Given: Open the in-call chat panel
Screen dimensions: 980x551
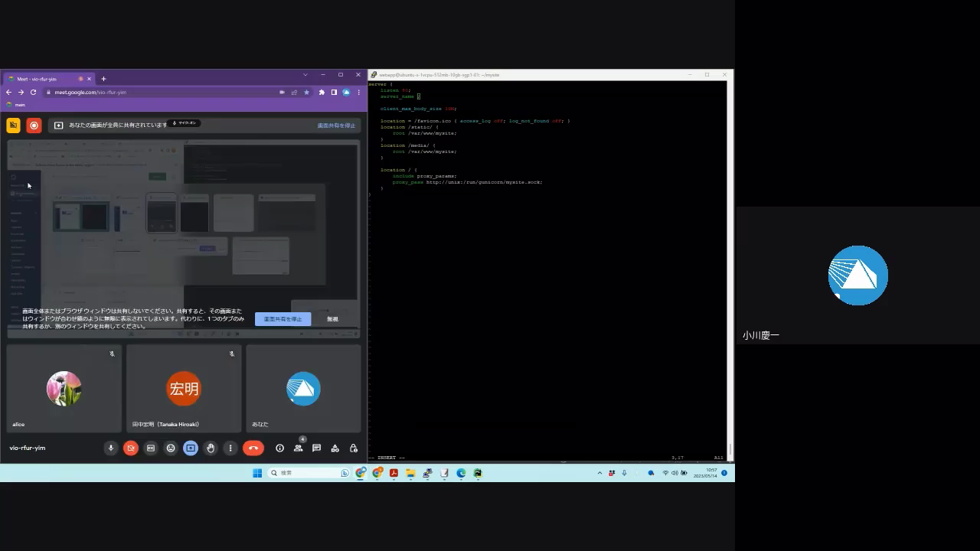Looking at the screenshot, I should coord(316,448).
